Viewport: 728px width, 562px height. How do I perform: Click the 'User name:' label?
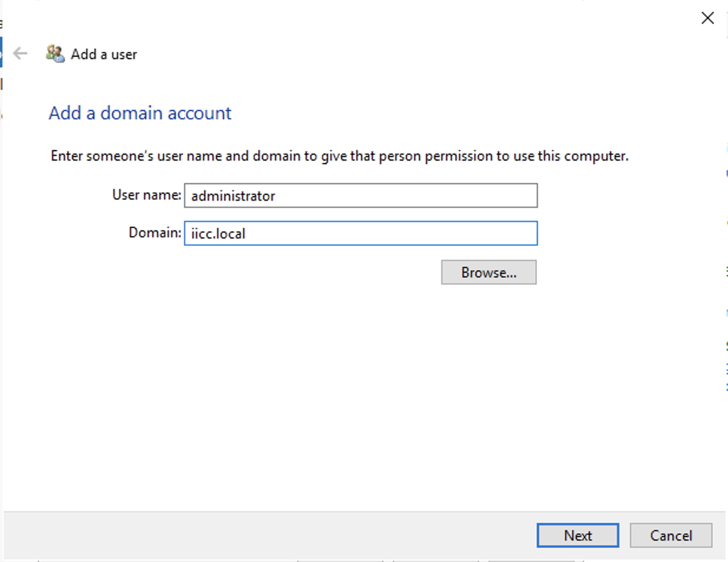click(146, 195)
